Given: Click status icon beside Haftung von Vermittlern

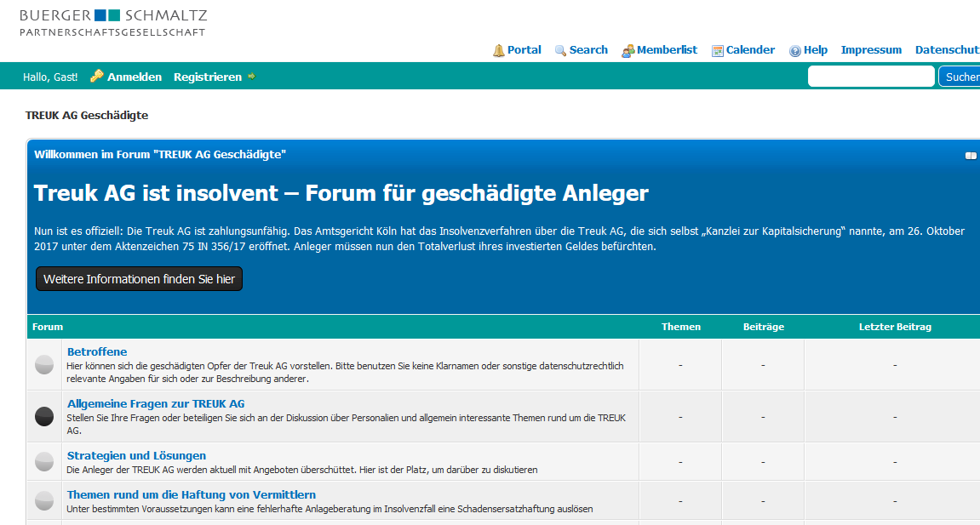Looking at the screenshot, I should pyautogui.click(x=44, y=500).
